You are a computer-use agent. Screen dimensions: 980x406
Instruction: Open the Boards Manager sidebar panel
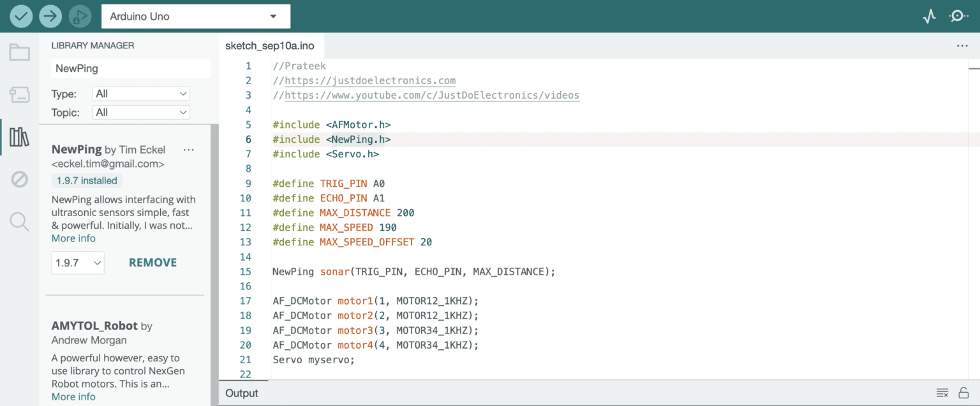(19, 95)
